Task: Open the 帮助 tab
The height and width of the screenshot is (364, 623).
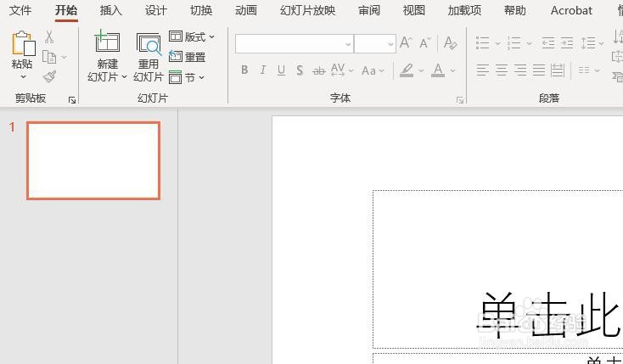Action: pyautogui.click(x=515, y=10)
